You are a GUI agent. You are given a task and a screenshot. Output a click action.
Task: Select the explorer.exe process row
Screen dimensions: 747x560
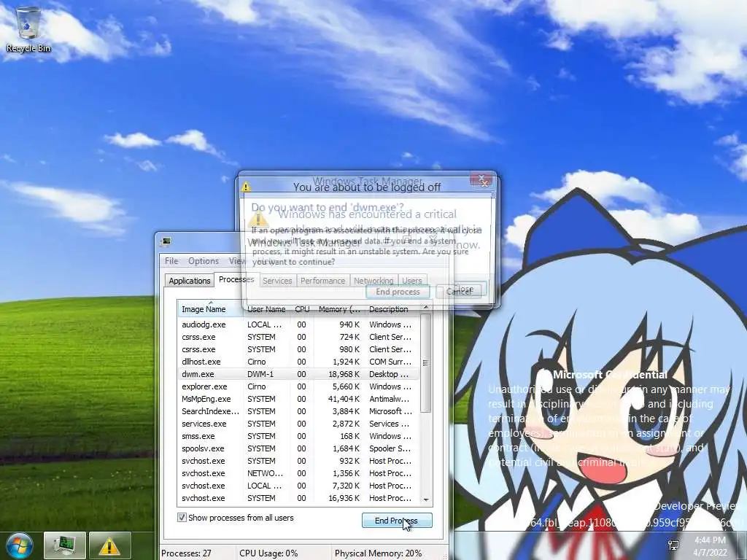click(298, 386)
